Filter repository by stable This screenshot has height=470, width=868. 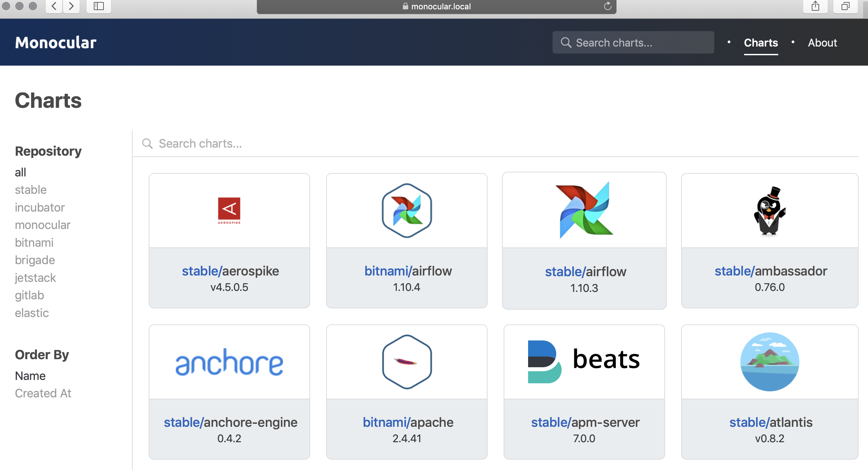31,190
